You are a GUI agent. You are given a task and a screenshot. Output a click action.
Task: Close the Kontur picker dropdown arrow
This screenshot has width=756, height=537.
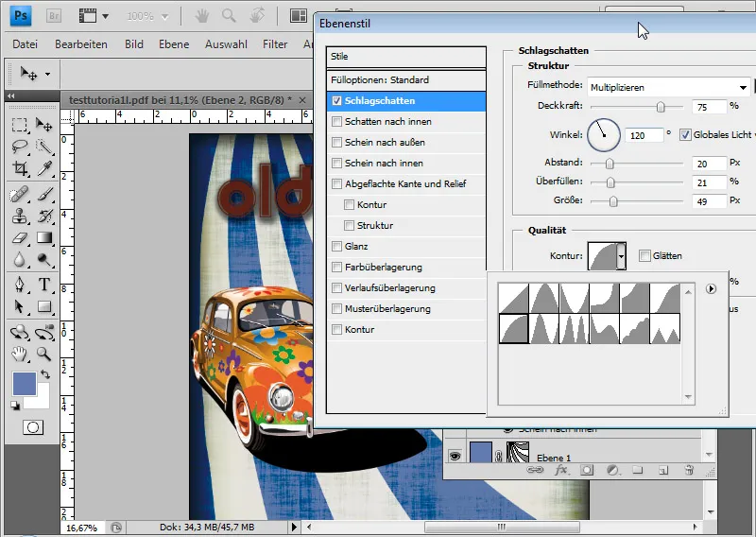click(x=621, y=256)
